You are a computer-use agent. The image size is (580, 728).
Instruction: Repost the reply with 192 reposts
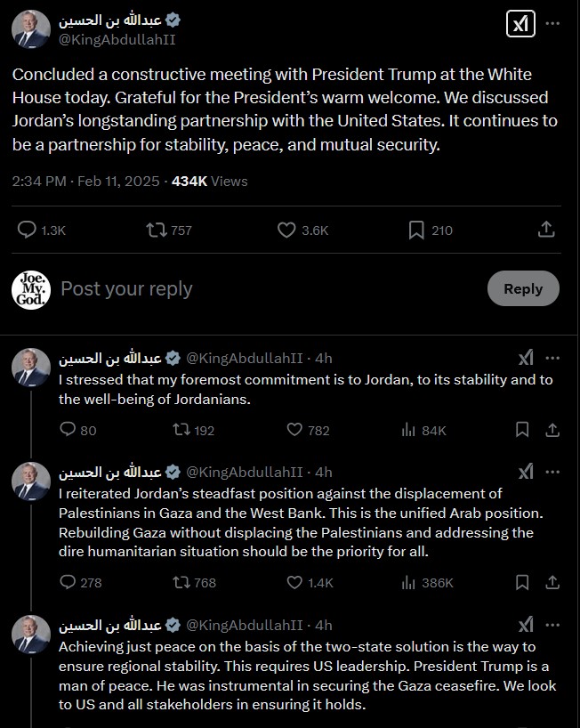(x=194, y=431)
